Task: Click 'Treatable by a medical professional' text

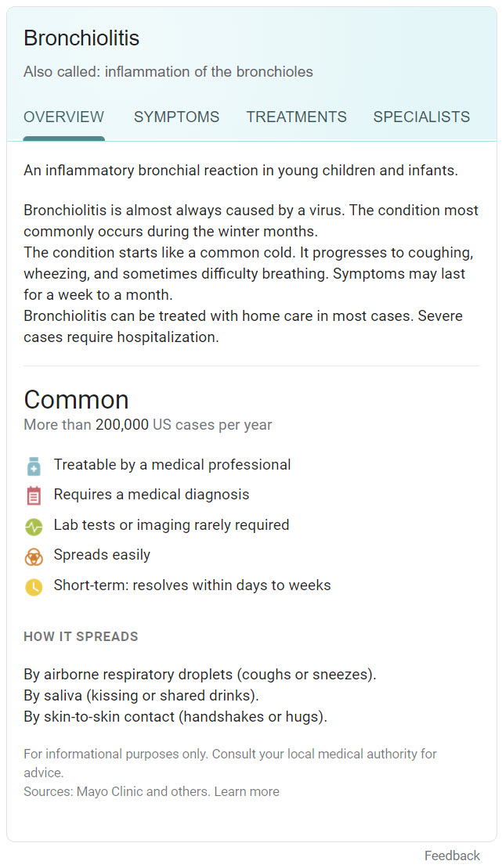Action: (172, 465)
